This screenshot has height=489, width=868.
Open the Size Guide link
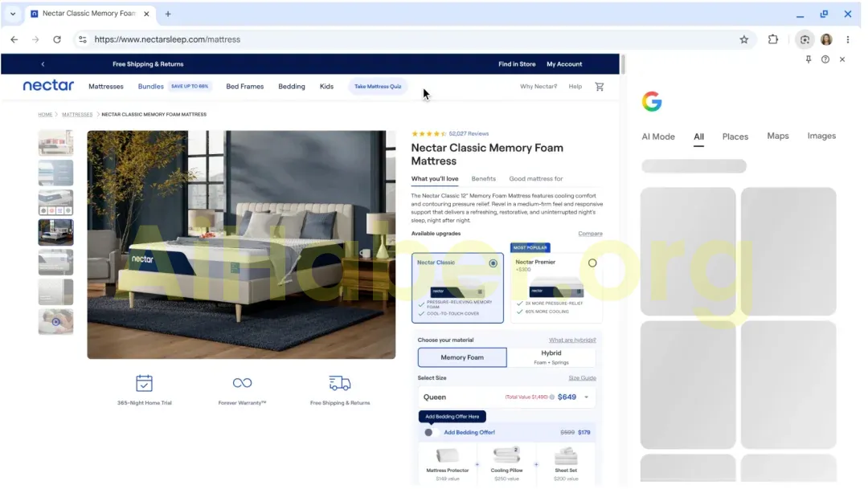[x=582, y=378]
